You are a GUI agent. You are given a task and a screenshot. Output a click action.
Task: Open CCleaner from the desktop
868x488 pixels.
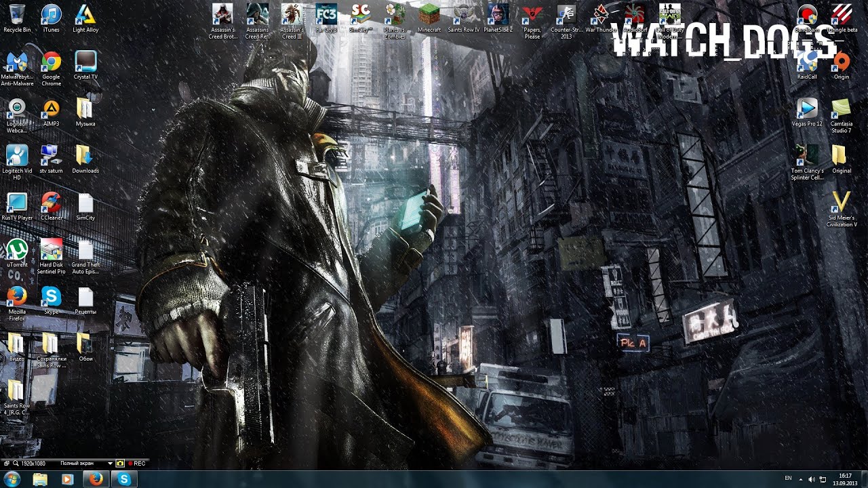[51, 207]
